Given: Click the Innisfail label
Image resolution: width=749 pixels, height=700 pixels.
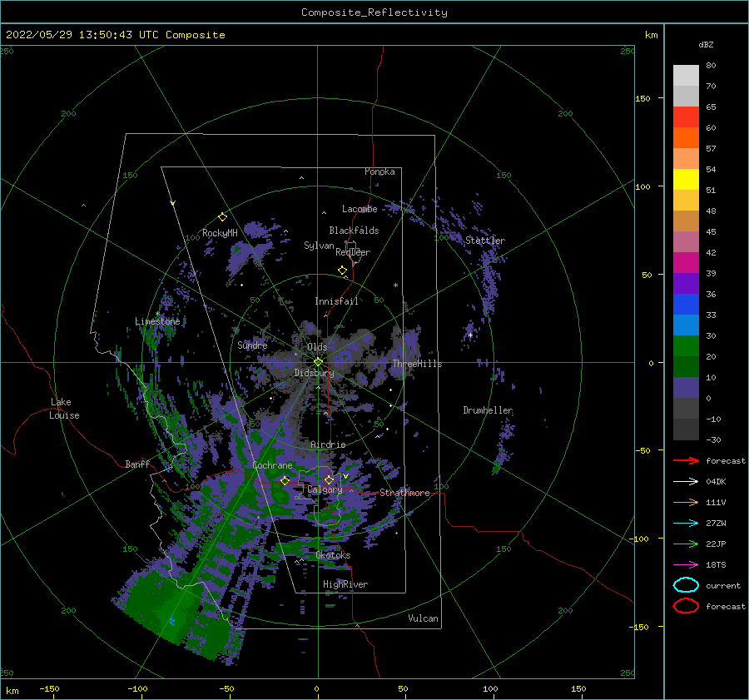Looking at the screenshot, I should [336, 301].
